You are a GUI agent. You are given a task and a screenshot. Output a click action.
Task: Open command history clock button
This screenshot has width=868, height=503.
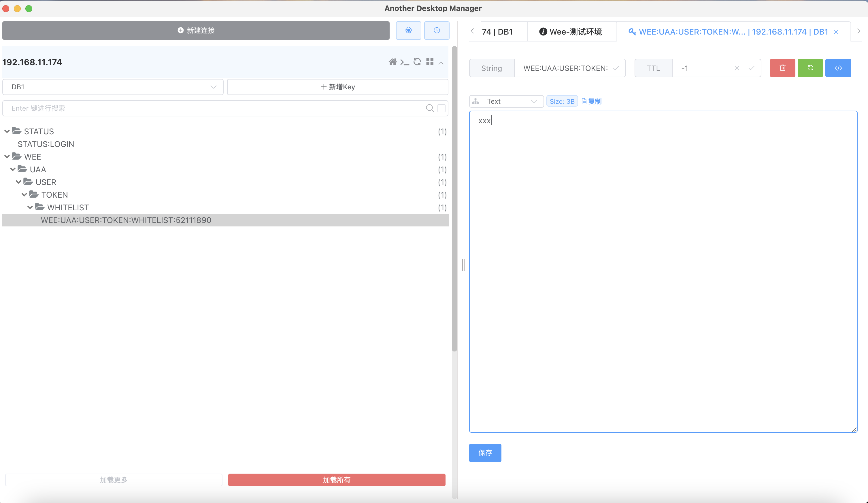pos(436,30)
